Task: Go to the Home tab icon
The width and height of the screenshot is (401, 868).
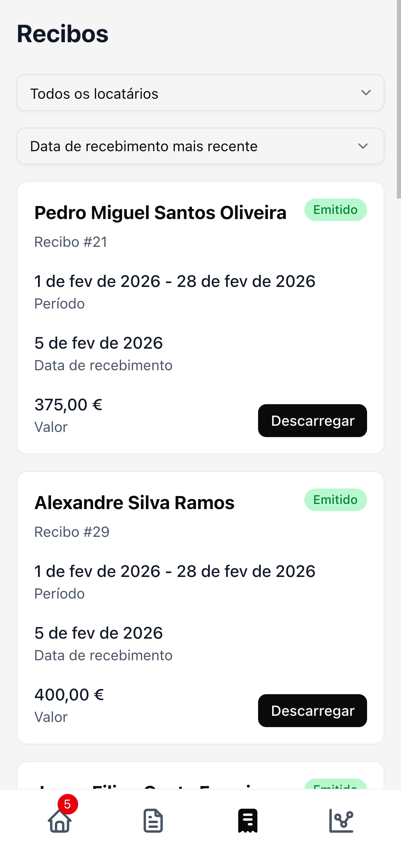Action: click(x=60, y=821)
